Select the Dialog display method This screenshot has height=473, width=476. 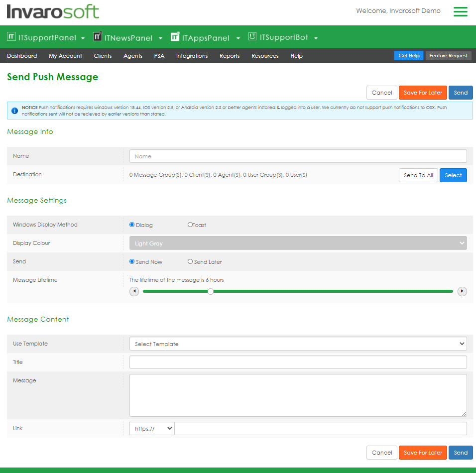[x=132, y=225]
